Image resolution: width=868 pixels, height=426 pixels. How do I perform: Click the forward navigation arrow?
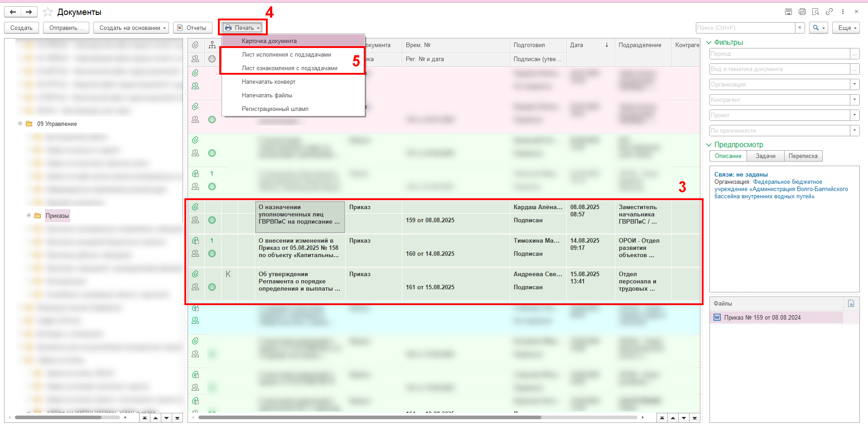[x=29, y=12]
